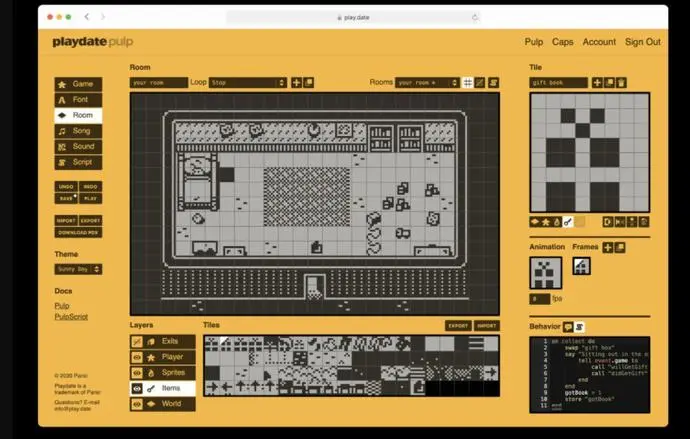Toggle visibility of World layer
Viewport: 690px width, 439px height.
pos(137,404)
